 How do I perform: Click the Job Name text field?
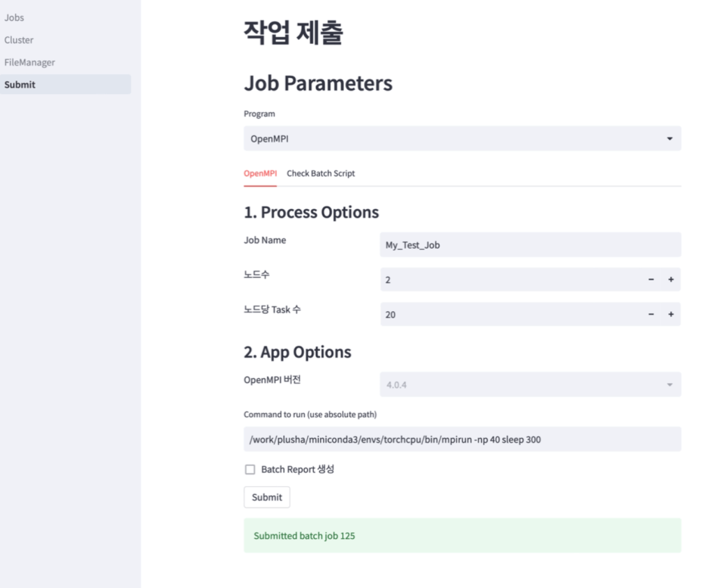[530, 245]
